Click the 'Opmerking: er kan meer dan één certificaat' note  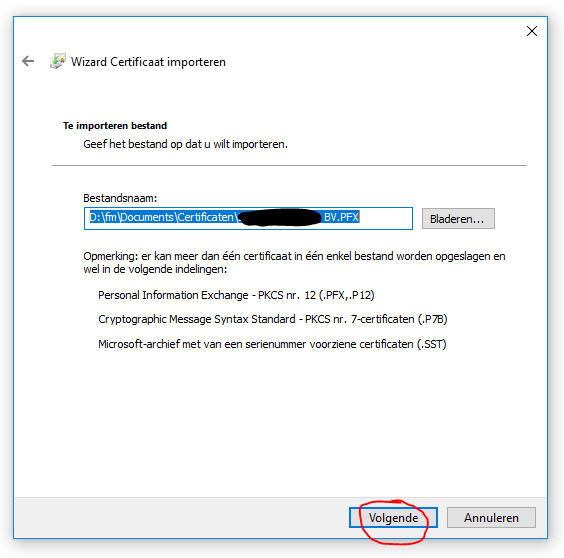[x=294, y=263]
